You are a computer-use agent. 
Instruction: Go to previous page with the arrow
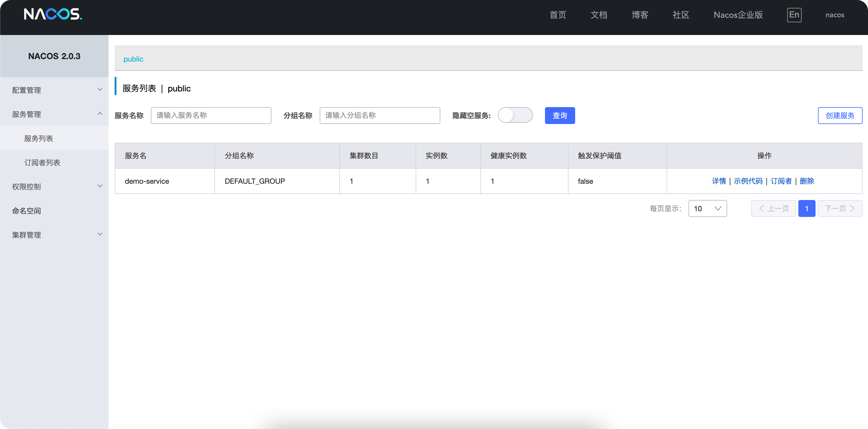click(x=773, y=208)
